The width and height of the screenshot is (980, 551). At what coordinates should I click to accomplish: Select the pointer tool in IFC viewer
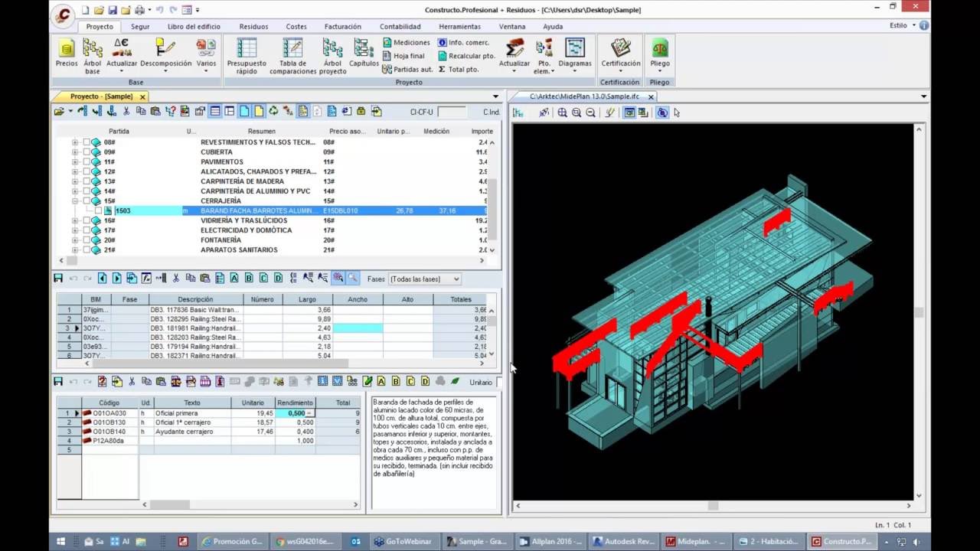(x=677, y=112)
